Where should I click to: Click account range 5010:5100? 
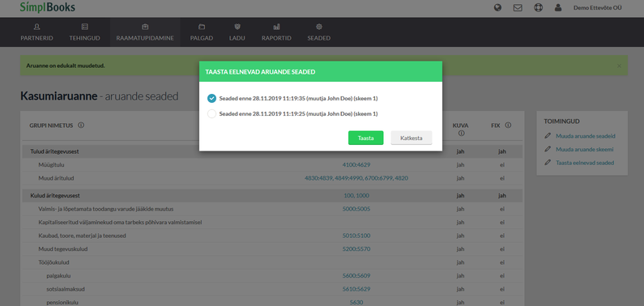pos(356,236)
